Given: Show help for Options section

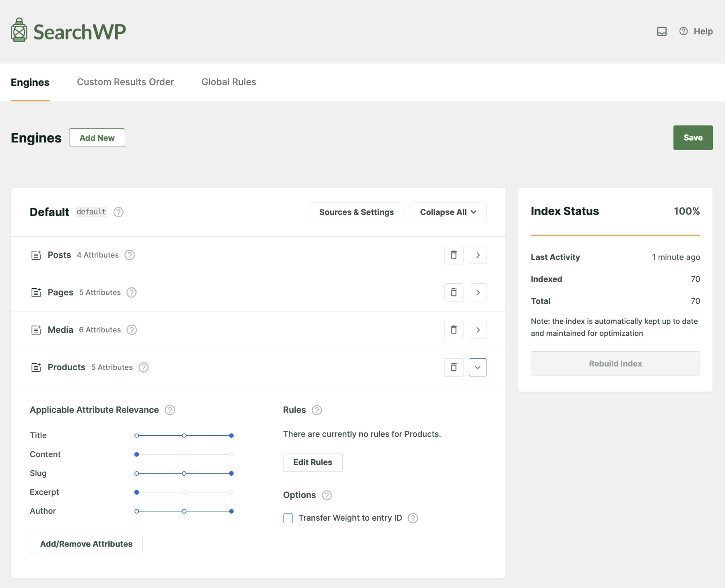Looking at the screenshot, I should (327, 495).
